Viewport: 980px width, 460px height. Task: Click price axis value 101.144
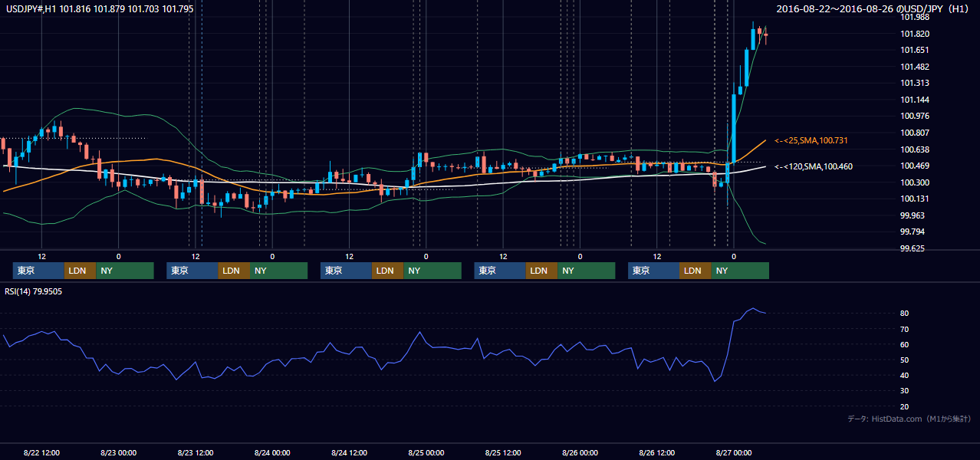(915, 100)
